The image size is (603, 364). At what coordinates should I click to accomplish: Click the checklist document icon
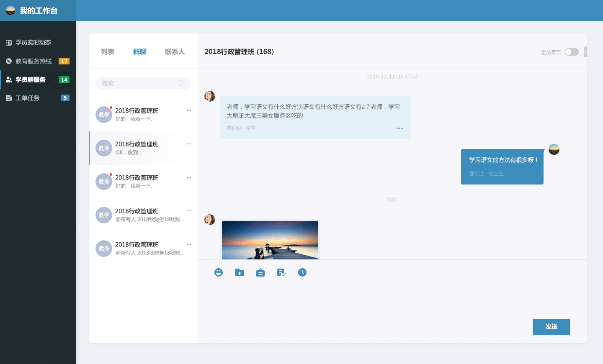click(281, 272)
